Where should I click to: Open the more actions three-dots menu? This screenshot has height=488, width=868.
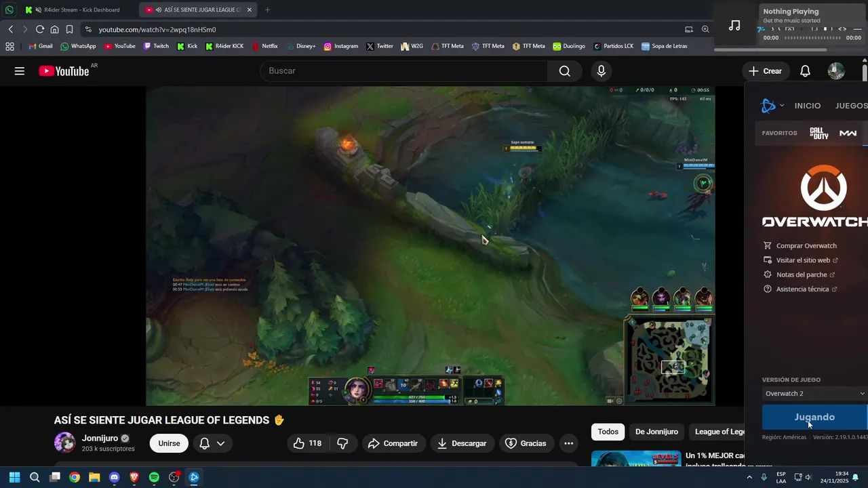point(568,443)
